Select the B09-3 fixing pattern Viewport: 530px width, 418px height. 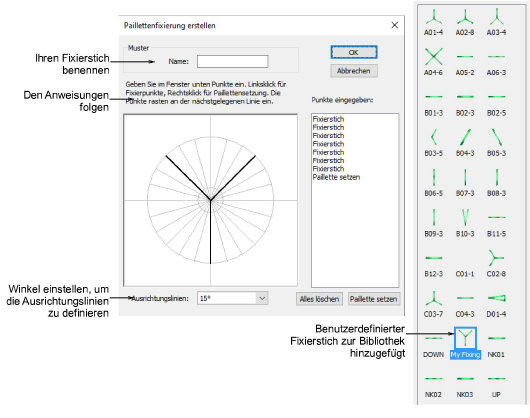click(433, 223)
